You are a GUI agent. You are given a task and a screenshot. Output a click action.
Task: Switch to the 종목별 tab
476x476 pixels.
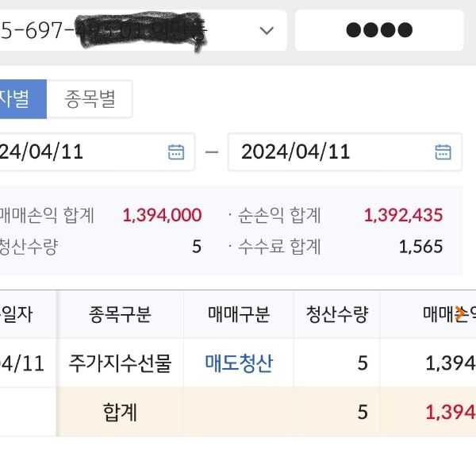90,99
